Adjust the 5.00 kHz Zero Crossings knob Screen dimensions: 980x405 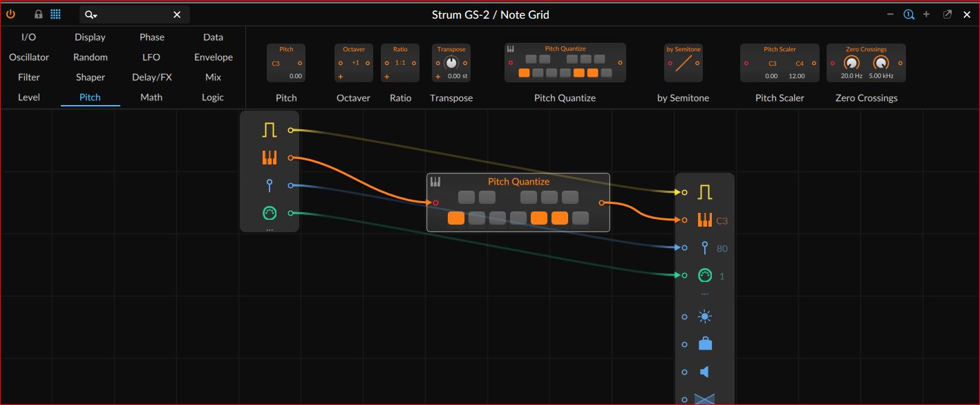click(x=880, y=63)
